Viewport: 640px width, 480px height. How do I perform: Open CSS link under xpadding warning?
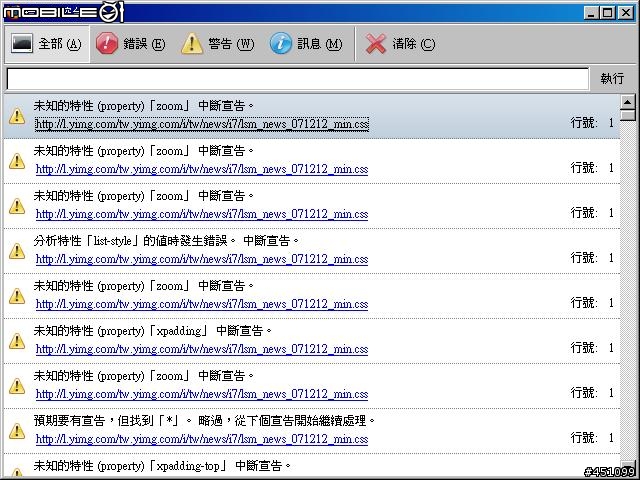point(202,349)
